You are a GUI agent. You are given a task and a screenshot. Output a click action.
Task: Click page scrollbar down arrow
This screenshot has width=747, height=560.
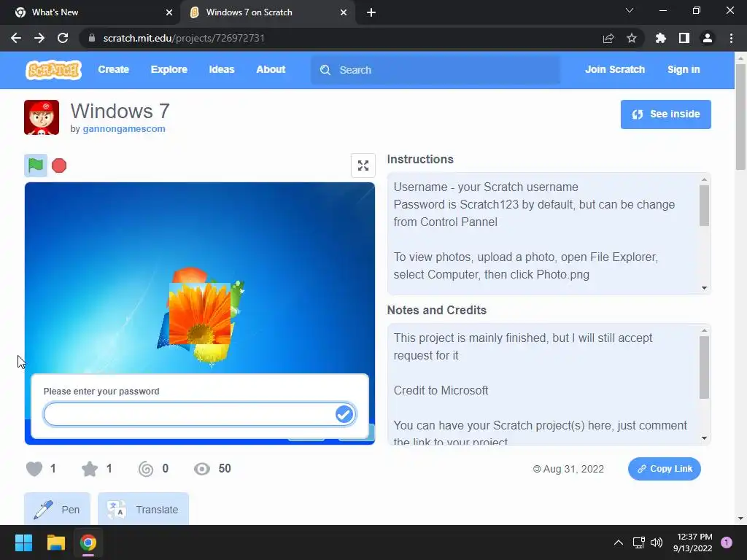[740, 518]
